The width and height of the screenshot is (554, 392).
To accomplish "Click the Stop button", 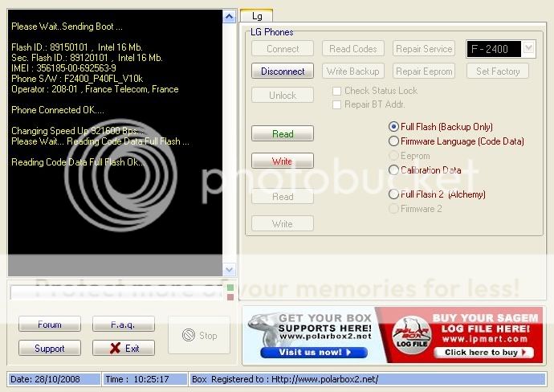I will pyautogui.click(x=199, y=335).
